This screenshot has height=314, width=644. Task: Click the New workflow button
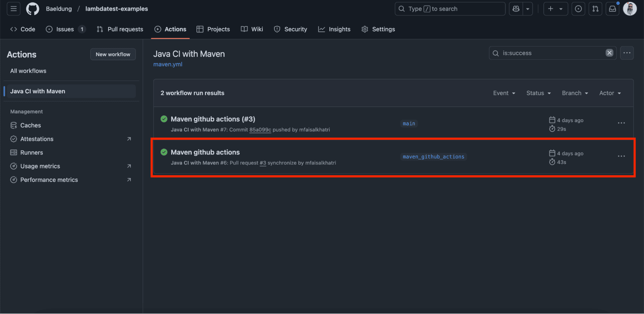pyautogui.click(x=113, y=54)
